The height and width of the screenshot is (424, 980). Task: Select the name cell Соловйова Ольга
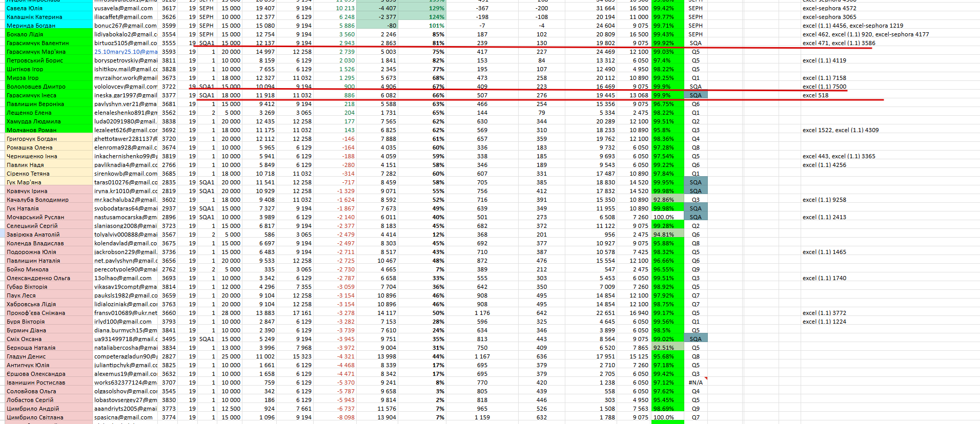pyautogui.click(x=49, y=391)
